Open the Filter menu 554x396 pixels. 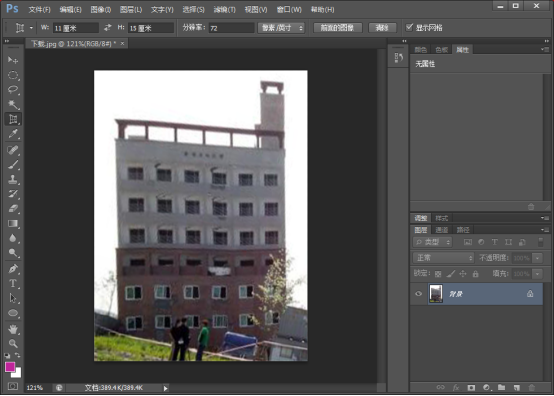point(224,10)
